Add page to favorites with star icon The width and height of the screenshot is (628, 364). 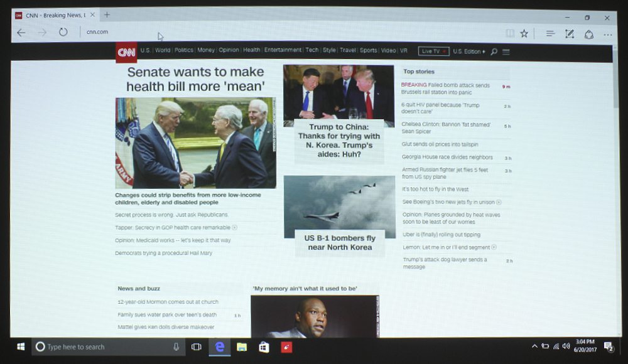point(524,34)
